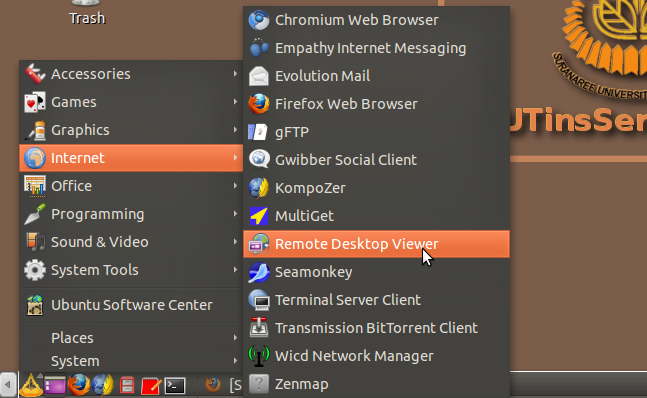Click the Empathy footprints icon
Screen dimensions: 647x398
[259, 48]
